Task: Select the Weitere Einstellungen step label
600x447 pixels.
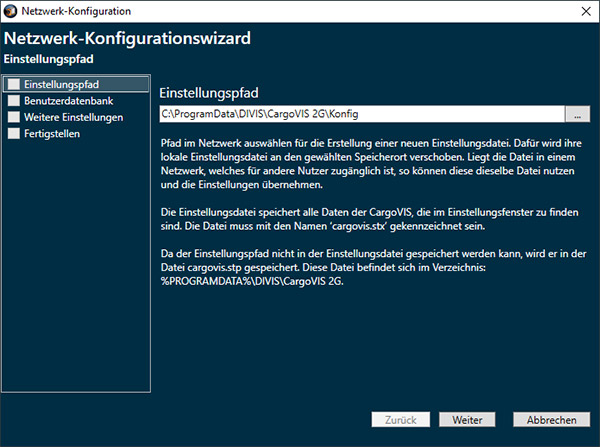Action: point(74,117)
